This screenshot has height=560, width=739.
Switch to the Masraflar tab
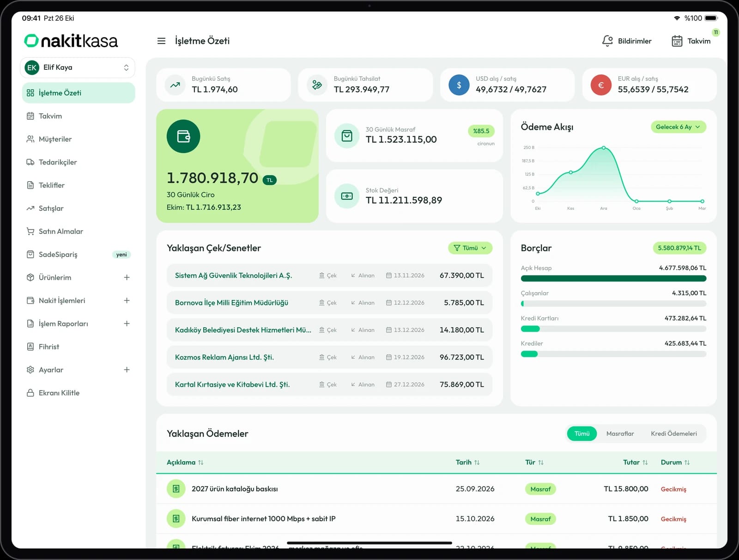(x=620, y=433)
